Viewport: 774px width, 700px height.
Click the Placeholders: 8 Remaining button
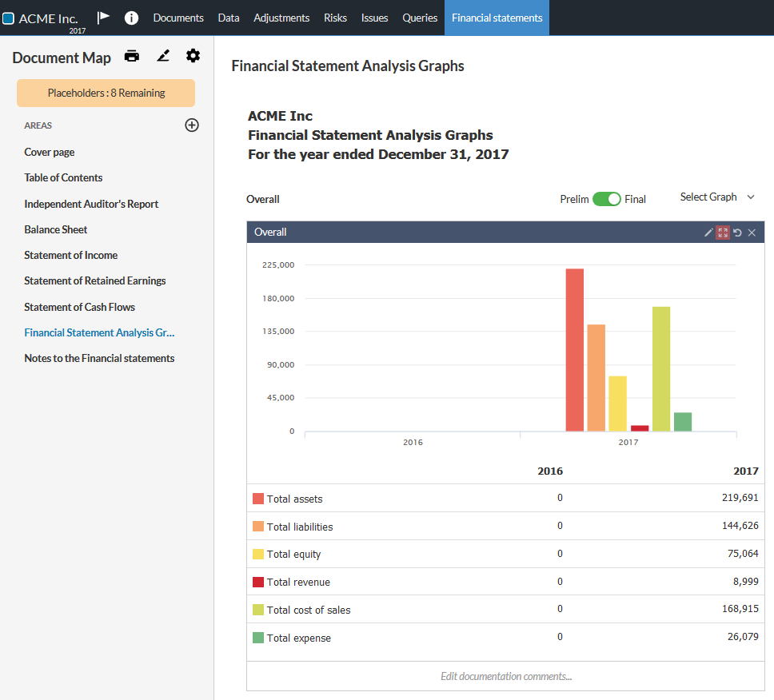coord(106,93)
